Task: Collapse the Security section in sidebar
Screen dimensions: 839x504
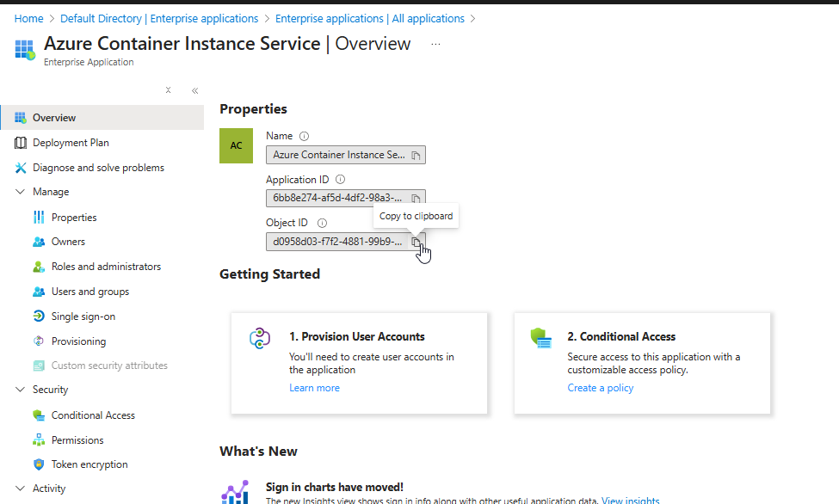Action: click(21, 390)
